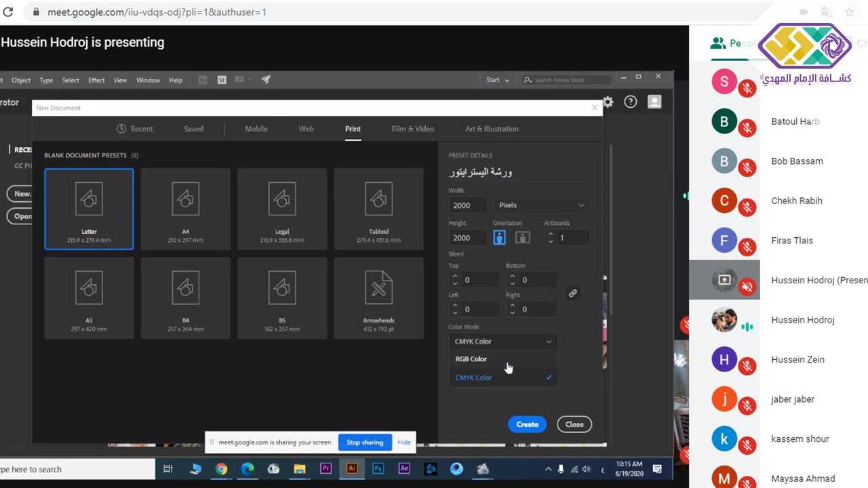
Task: Open Illustrator from the Windows taskbar
Action: pos(351,468)
